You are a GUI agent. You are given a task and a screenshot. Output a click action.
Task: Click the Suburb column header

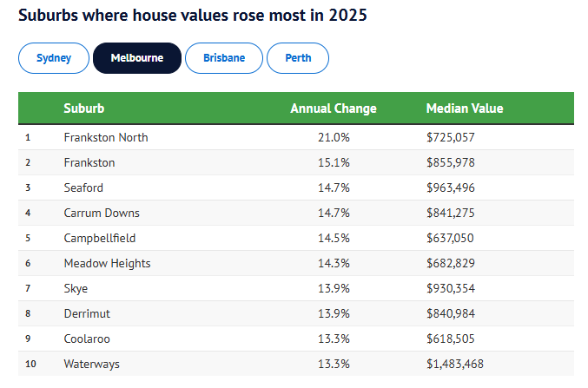coord(84,109)
